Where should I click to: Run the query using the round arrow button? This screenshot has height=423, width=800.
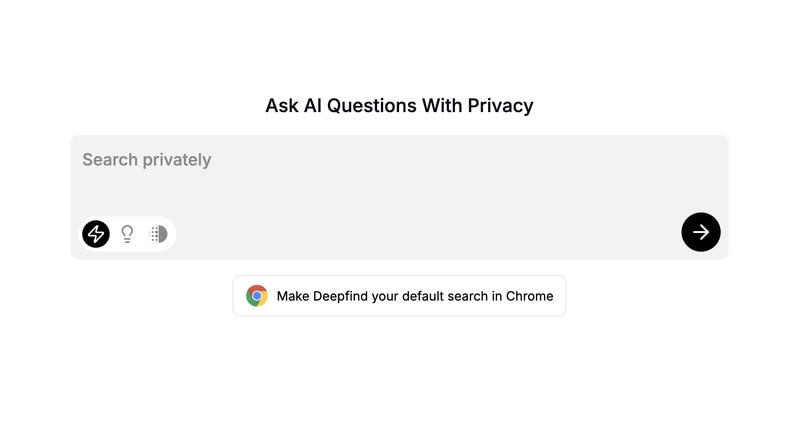tap(701, 232)
